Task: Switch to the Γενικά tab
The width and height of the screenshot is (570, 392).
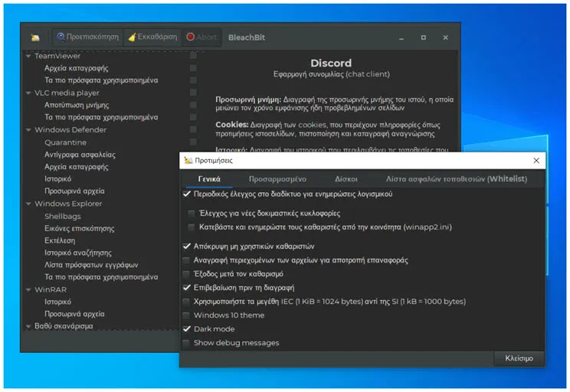Action: (x=209, y=178)
